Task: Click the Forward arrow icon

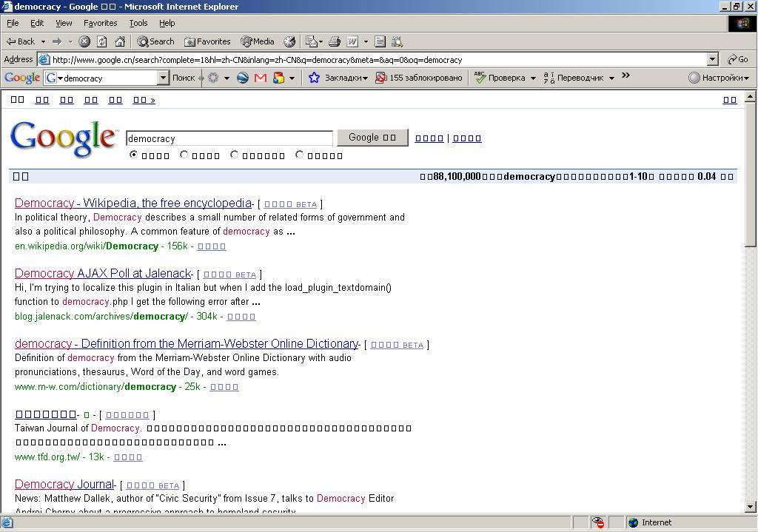Action: pos(57,41)
